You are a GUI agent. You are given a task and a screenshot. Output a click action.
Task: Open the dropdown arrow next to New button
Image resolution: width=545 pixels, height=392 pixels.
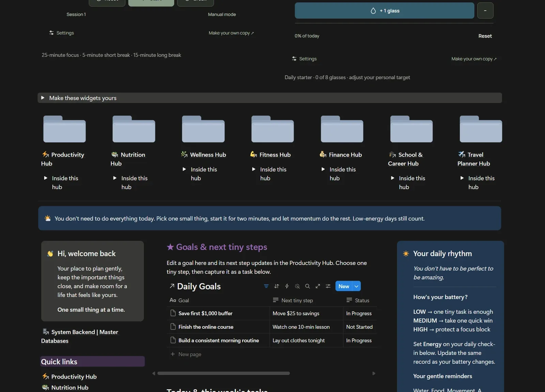point(357,286)
